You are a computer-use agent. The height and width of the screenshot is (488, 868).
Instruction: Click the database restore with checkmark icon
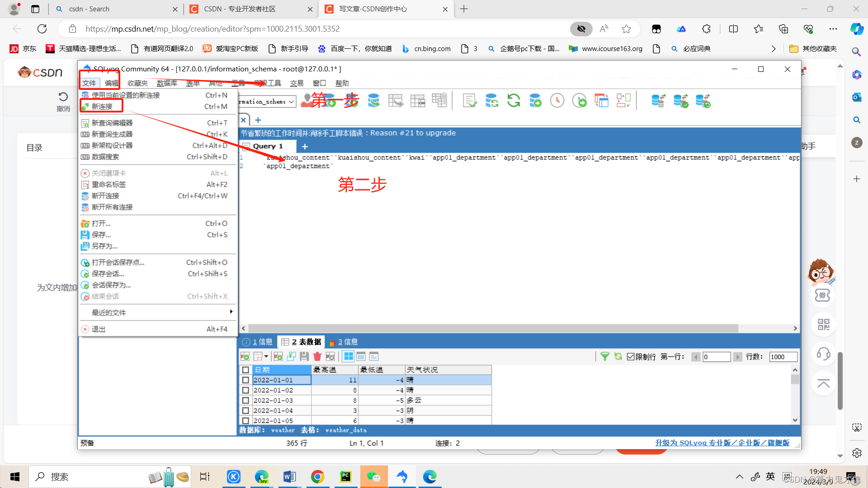click(680, 100)
